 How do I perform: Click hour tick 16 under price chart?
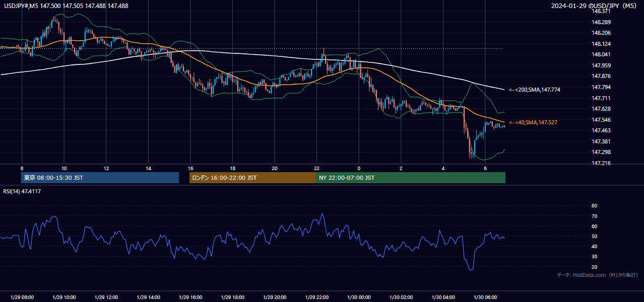[190, 168]
